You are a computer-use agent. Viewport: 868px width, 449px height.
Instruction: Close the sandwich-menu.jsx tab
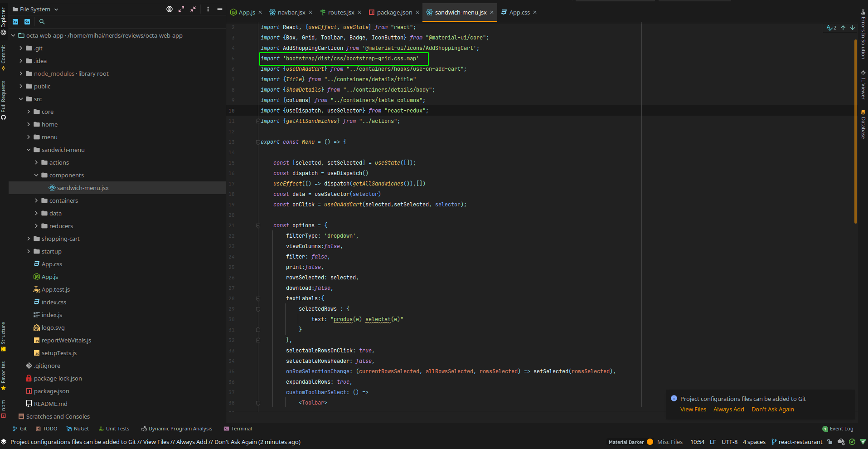pyautogui.click(x=492, y=12)
